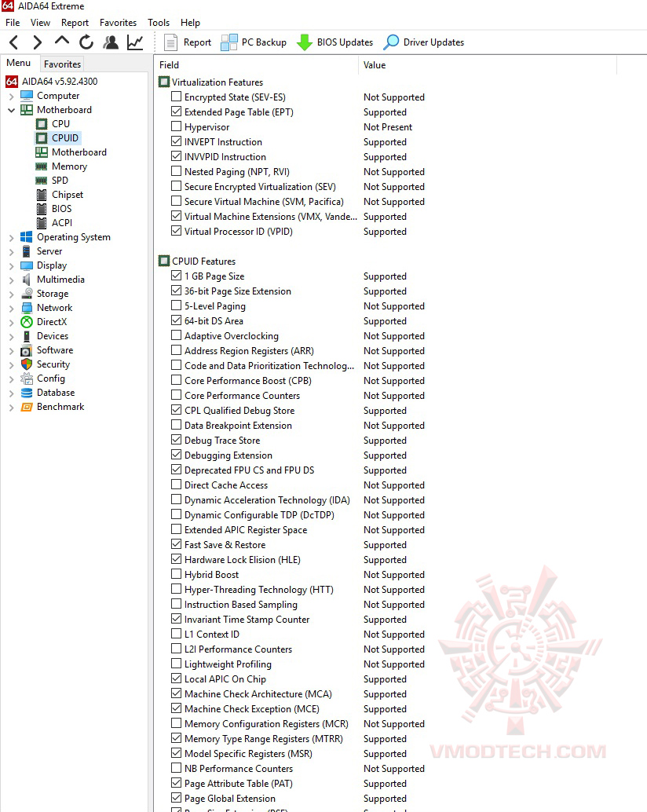Image resolution: width=647 pixels, height=812 pixels.
Task: Expand the Software tree node
Action: coord(11,350)
